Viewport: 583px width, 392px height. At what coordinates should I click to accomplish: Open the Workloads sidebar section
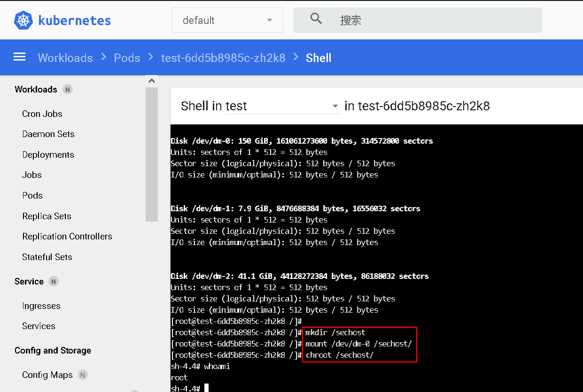point(36,90)
